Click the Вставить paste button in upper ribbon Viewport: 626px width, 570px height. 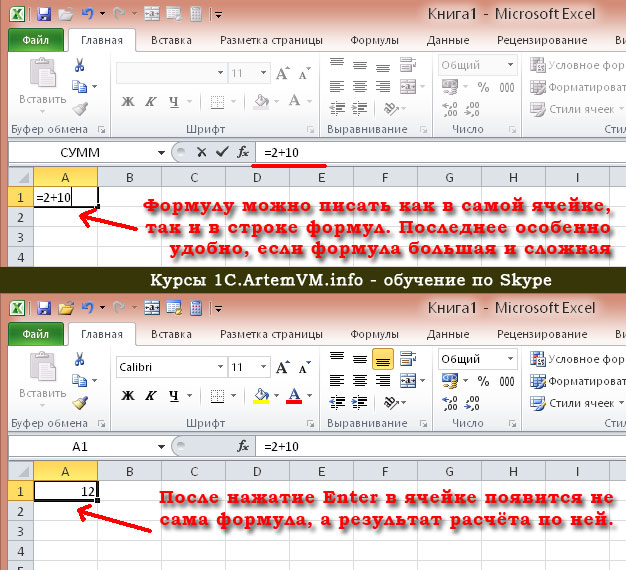[44, 85]
